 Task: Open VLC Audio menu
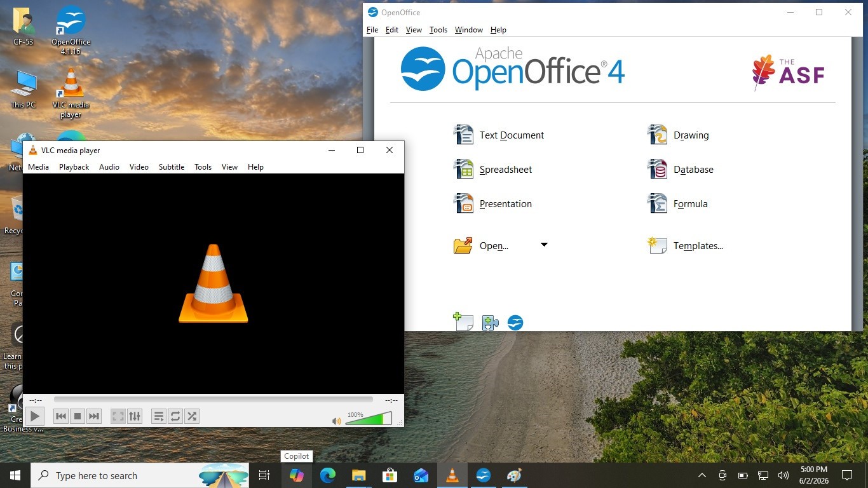[x=109, y=167]
